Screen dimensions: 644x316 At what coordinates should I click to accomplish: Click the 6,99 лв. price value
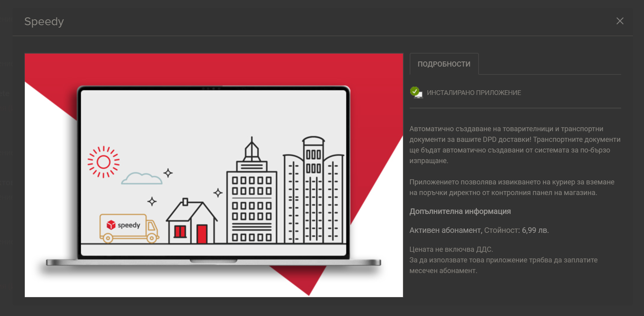click(x=535, y=230)
